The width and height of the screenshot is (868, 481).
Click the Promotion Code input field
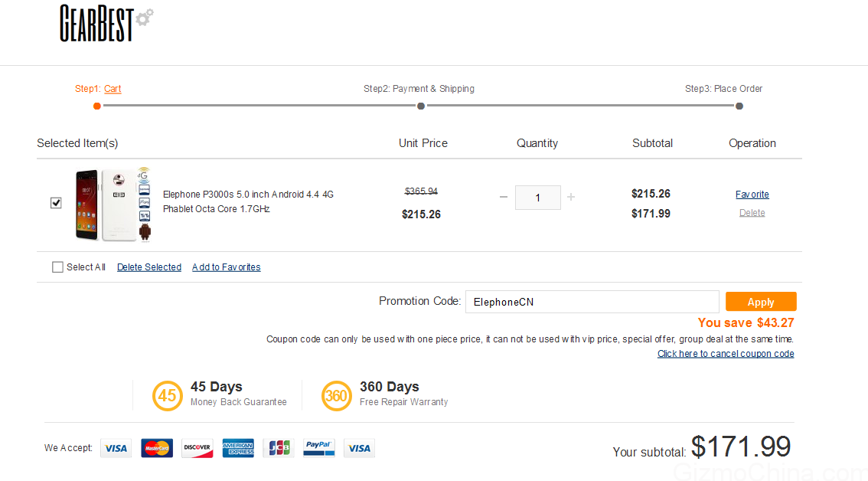click(x=592, y=302)
